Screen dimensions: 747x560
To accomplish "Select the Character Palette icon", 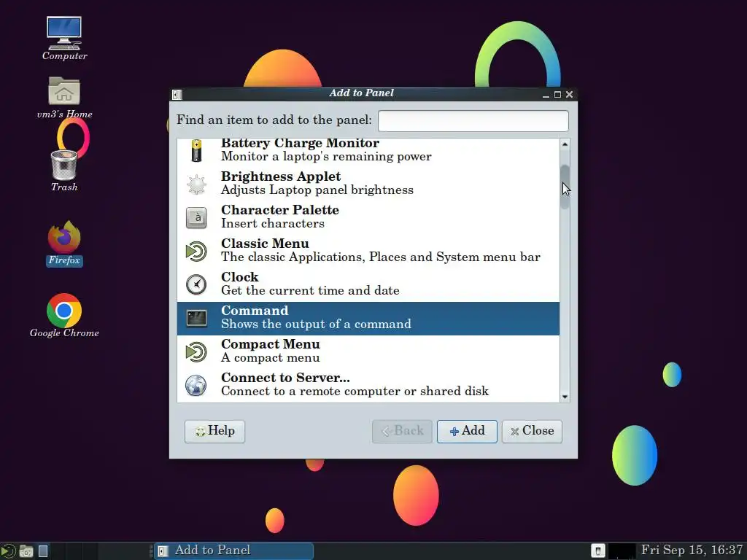I will coord(196,217).
